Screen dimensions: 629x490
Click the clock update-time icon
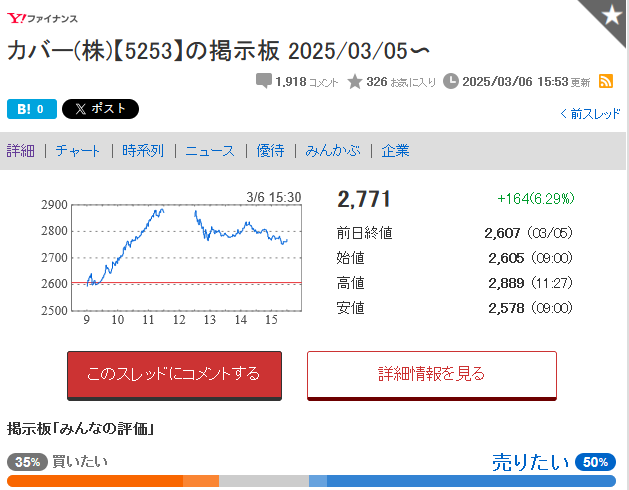(x=450, y=81)
